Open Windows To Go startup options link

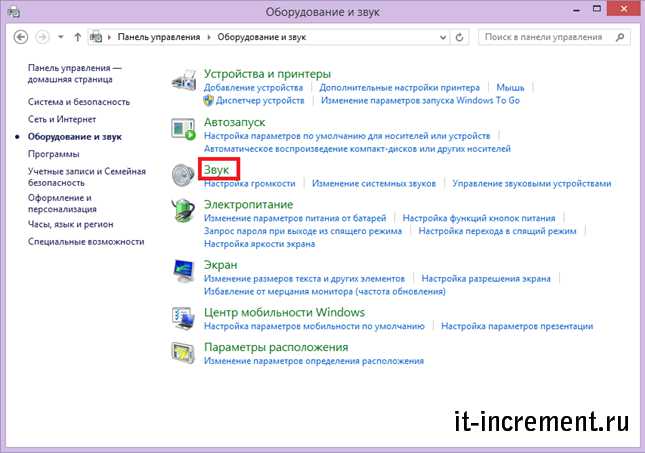[x=420, y=100]
